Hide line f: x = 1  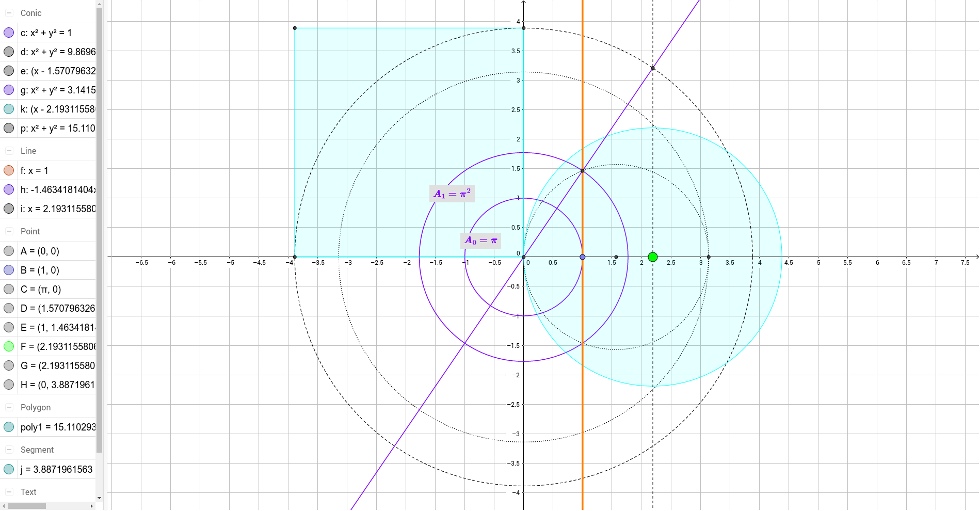pyautogui.click(x=9, y=170)
